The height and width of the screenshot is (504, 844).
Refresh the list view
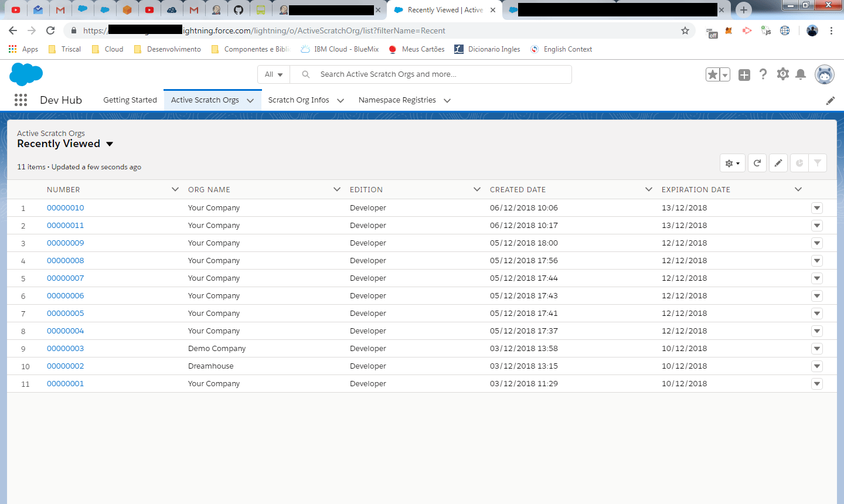tap(757, 163)
